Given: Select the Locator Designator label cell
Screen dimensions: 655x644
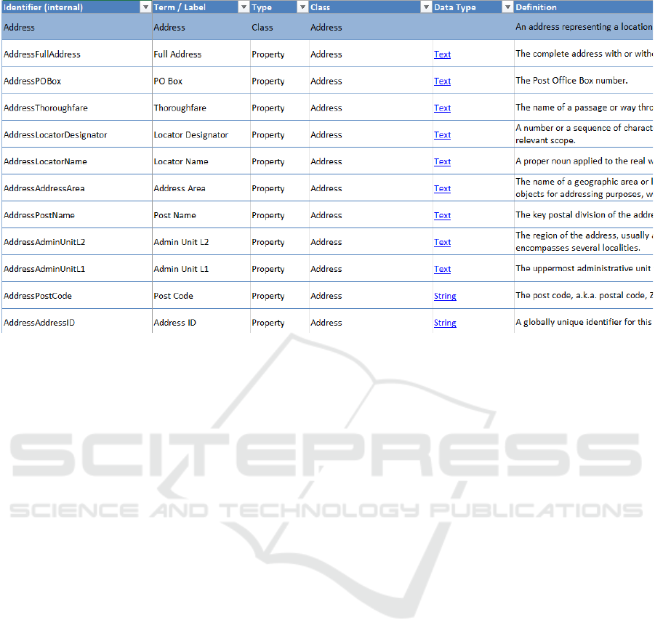Looking at the screenshot, I should [x=190, y=135].
